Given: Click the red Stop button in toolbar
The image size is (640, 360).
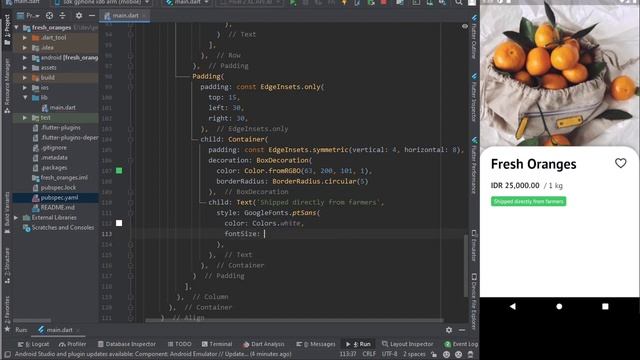Looking at the screenshot, I should pos(384,2).
